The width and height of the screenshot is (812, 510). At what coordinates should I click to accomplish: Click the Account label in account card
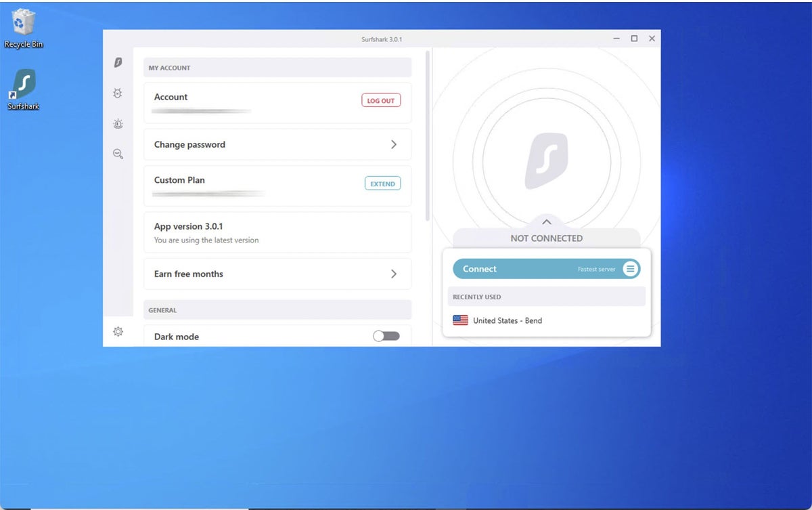tap(171, 97)
